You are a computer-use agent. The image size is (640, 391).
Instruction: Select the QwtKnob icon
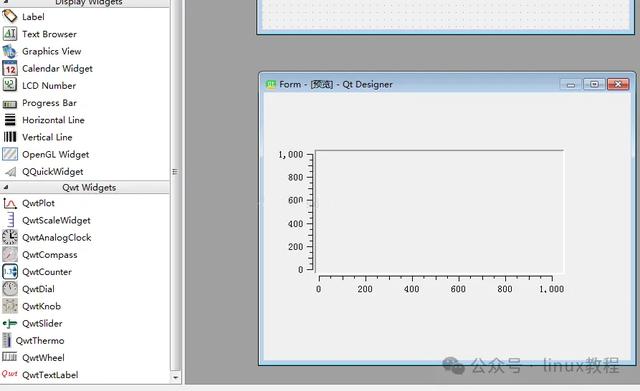(x=10, y=306)
